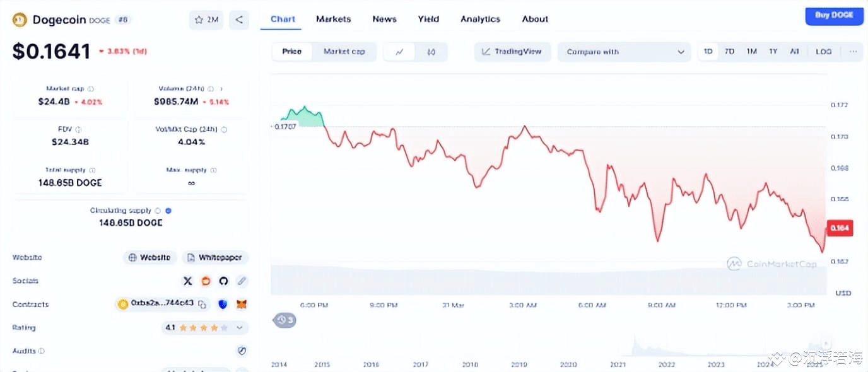Expand the Rating details chevron
This screenshot has width=868, height=372.
pos(240,328)
